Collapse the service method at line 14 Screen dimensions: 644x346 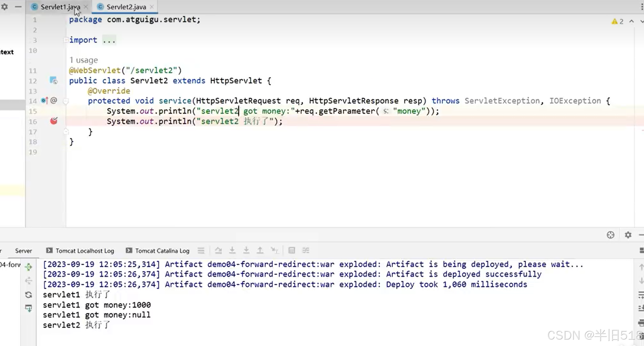[x=66, y=101]
